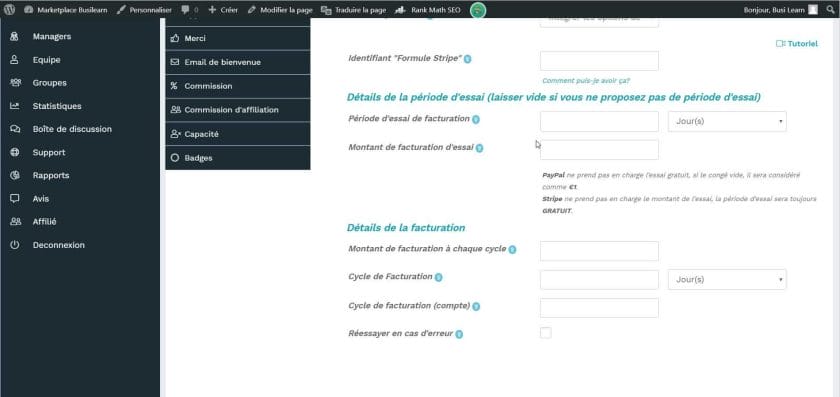This screenshot has height=397, width=840.
Task: Select the Commission d'affiliation tab
Action: pyautogui.click(x=238, y=110)
